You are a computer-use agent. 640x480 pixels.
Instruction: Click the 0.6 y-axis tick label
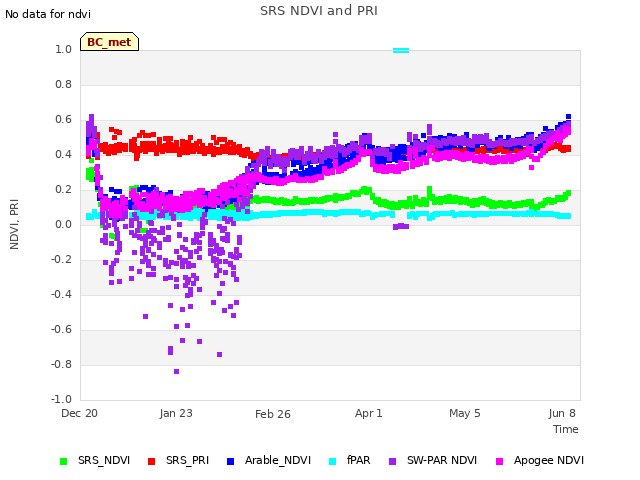coord(63,120)
